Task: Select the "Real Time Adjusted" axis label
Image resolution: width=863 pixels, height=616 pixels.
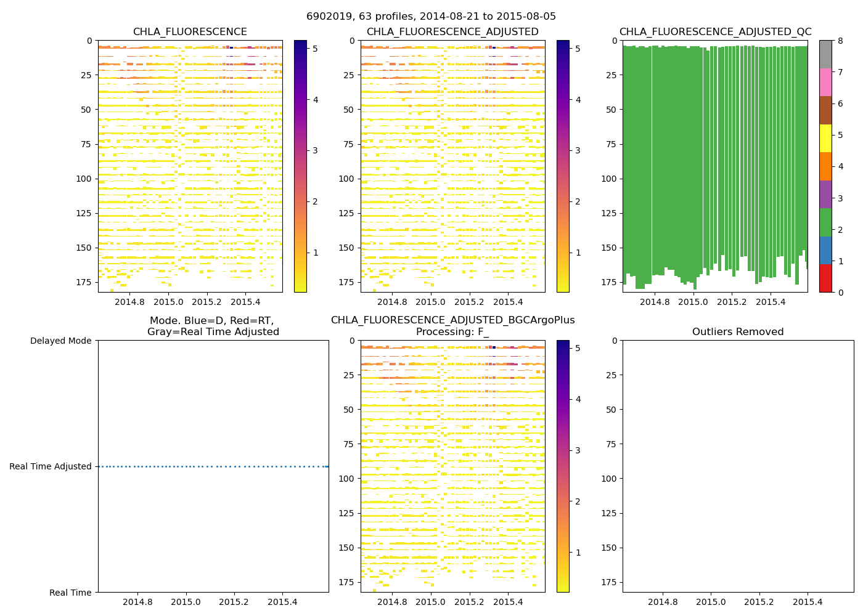Action: 50,467
